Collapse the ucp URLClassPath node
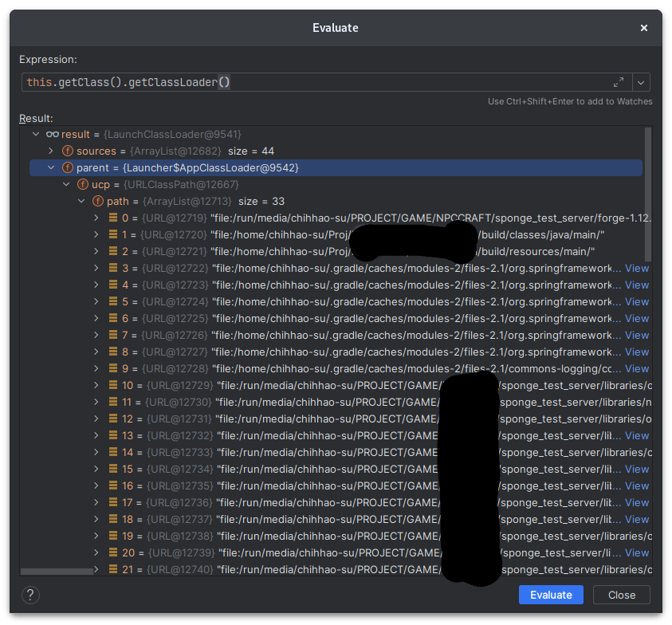The height and width of the screenshot is (625, 672). point(66,184)
